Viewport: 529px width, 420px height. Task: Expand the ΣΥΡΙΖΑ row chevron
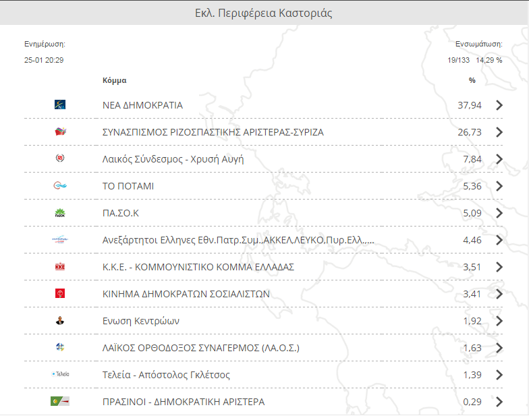pyautogui.click(x=499, y=132)
